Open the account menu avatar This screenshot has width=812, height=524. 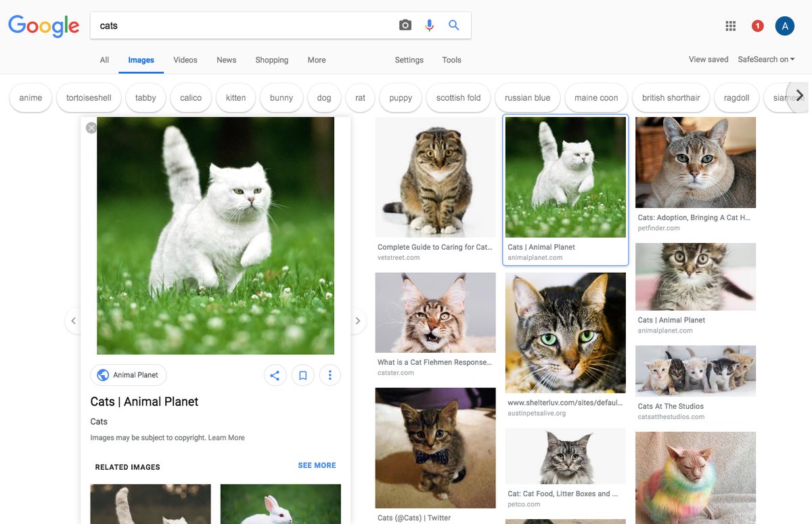coord(784,25)
